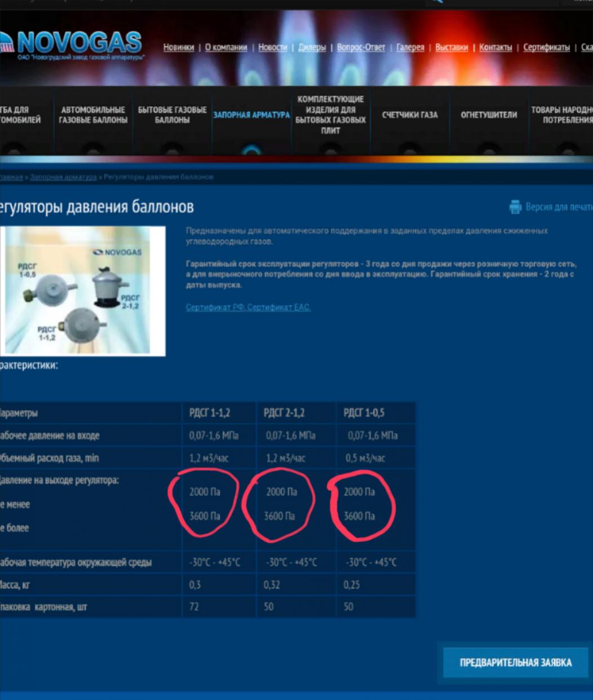Screen dimensions: 593x700
Task: Open the 'Новости' link
Action: tap(272, 47)
